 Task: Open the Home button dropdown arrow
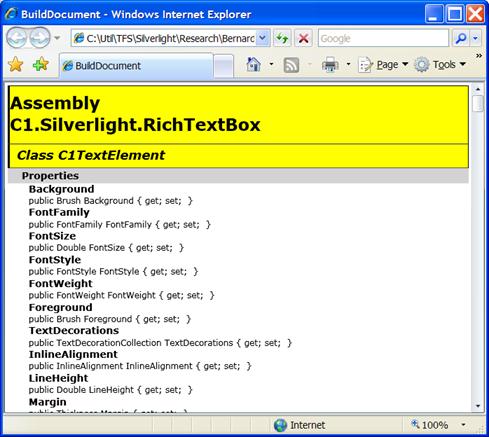pyautogui.click(x=271, y=64)
